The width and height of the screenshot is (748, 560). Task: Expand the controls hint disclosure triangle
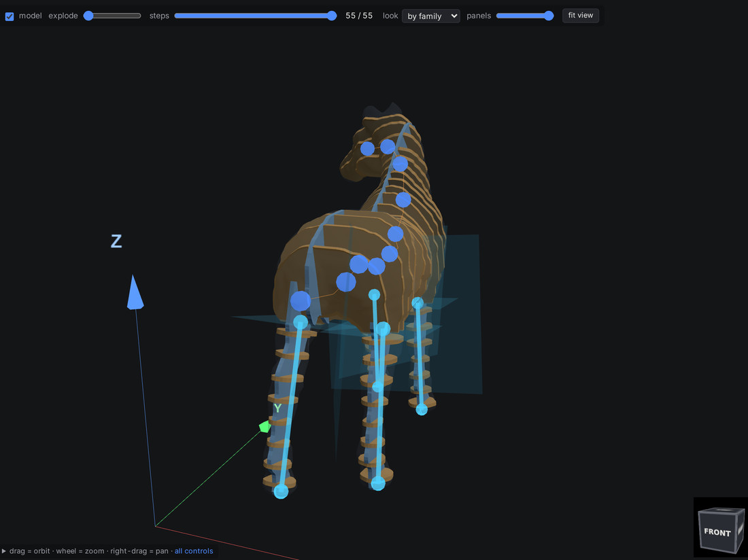coord(4,551)
